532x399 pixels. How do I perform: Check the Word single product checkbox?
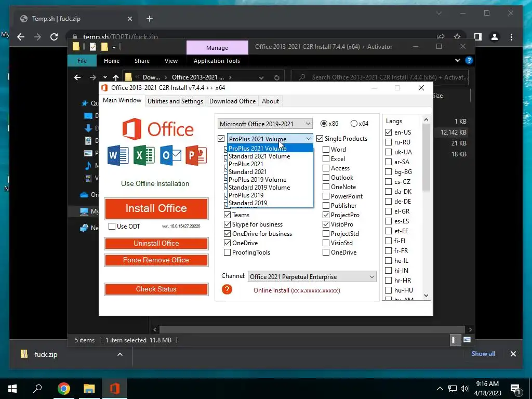[326, 149]
